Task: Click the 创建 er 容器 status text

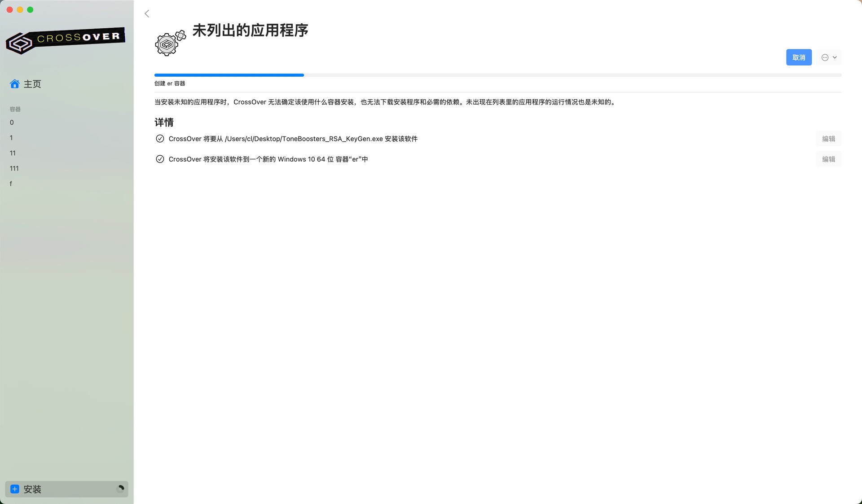Action: point(170,83)
